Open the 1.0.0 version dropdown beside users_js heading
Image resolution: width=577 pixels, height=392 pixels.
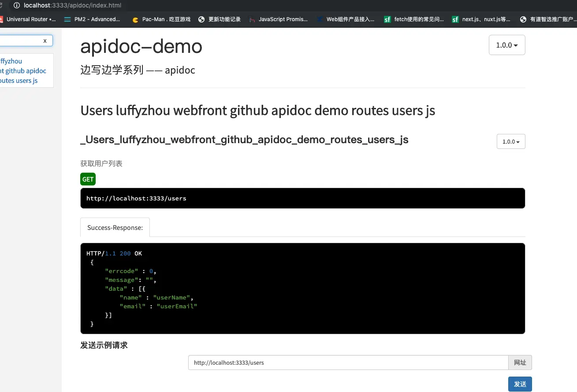(x=511, y=141)
